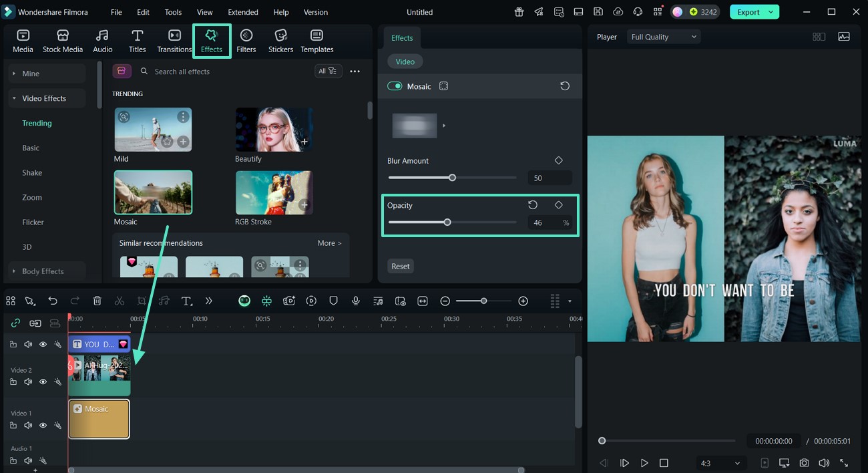Open the microphone voiceover recorder
This screenshot has width=868, height=473.
pyautogui.click(x=356, y=301)
